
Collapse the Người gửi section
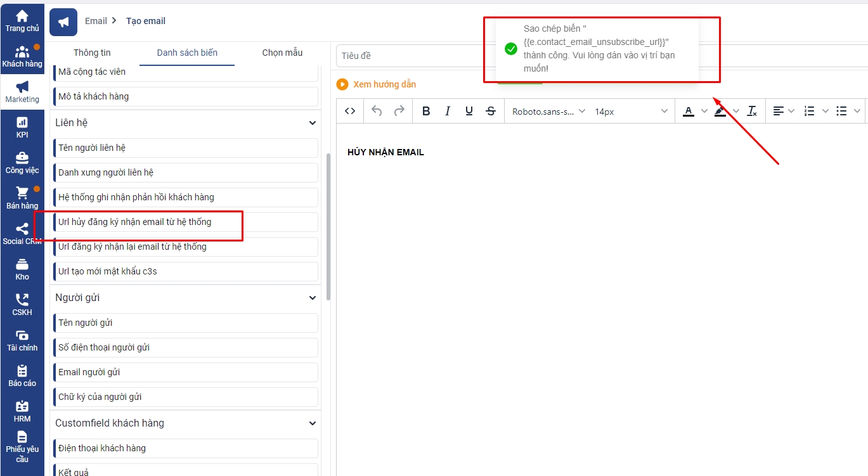point(312,298)
